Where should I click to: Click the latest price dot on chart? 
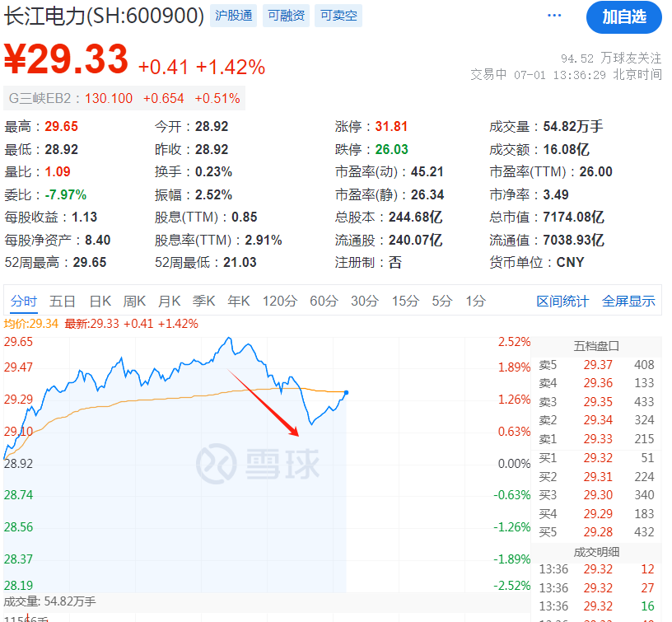tap(346, 392)
